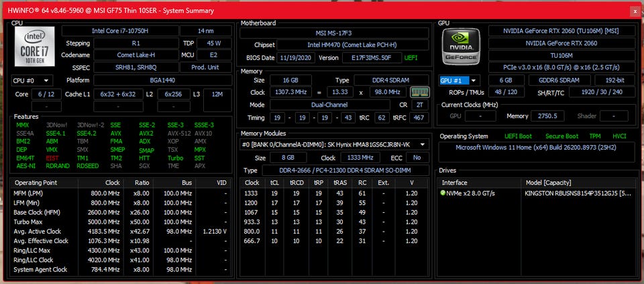Click the Intel HM470 chipset field
The height and width of the screenshot is (284, 644).
tap(353, 45)
